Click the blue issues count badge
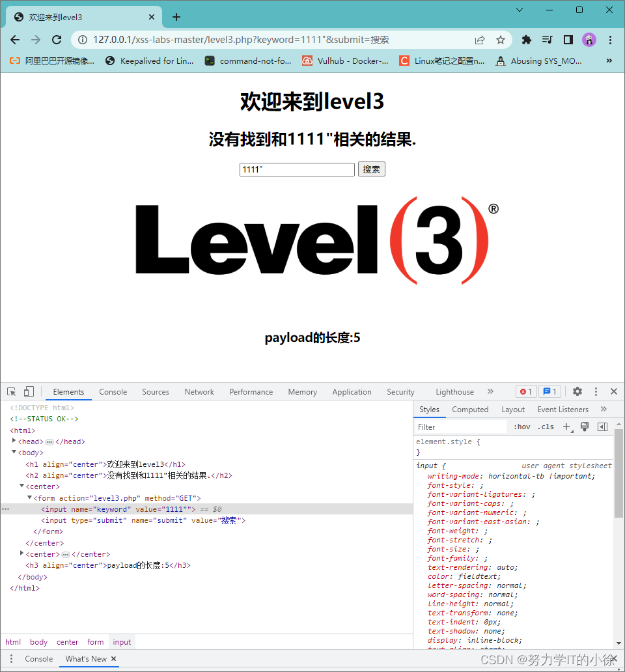 (x=549, y=391)
